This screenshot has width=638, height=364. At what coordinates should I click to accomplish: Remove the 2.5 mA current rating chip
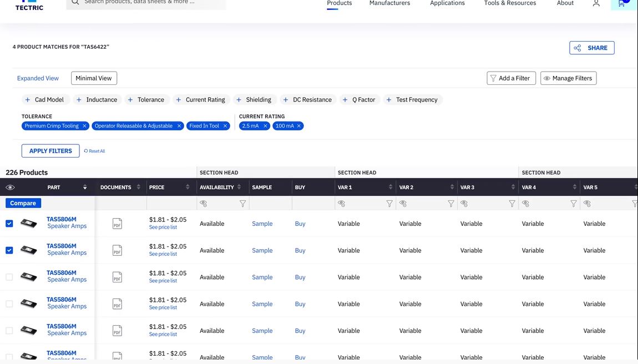click(265, 126)
